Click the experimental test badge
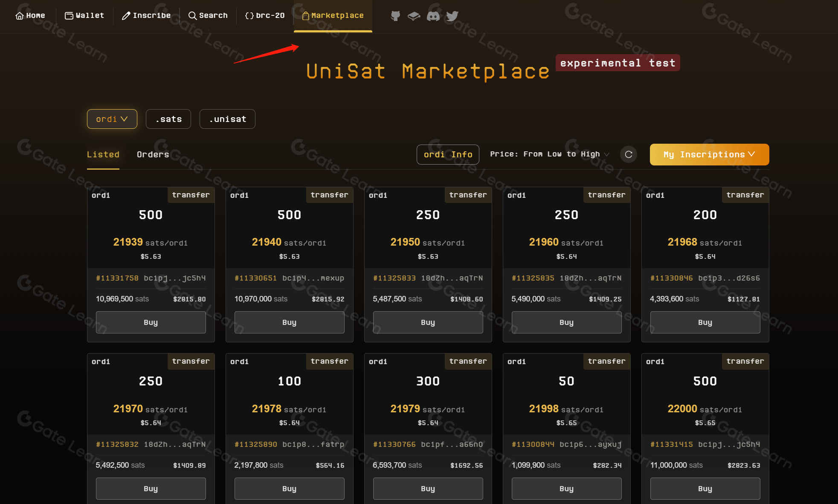The width and height of the screenshot is (838, 504). pos(618,63)
